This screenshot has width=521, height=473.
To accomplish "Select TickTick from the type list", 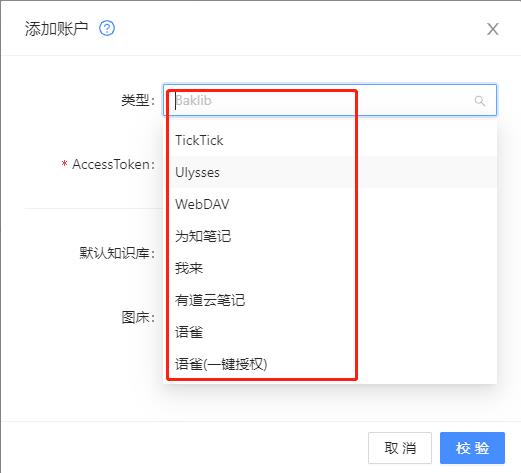I will pyautogui.click(x=330, y=140).
